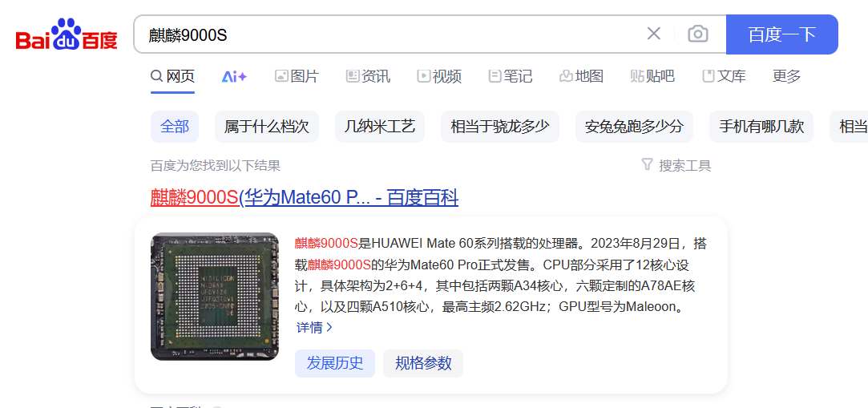The height and width of the screenshot is (408, 868).
Task: Click the picture icon beside 图片
Action: (281, 76)
